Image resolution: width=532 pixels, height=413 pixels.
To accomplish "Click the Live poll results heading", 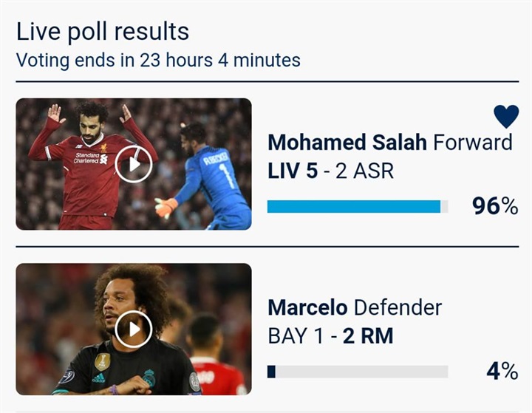I will tap(103, 32).
